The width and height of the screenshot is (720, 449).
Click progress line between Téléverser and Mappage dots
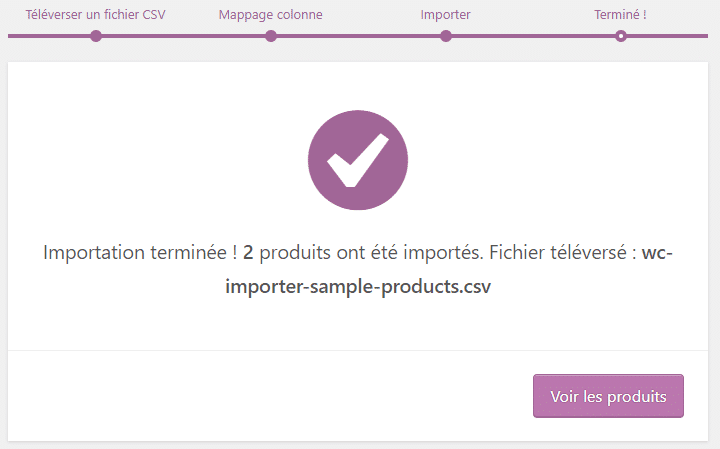click(x=183, y=36)
